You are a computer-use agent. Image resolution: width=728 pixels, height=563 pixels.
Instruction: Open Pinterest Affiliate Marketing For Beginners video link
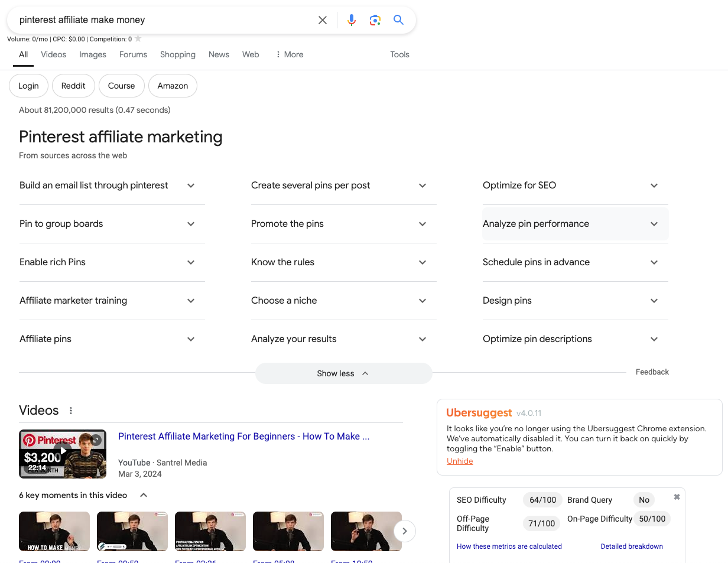(243, 437)
